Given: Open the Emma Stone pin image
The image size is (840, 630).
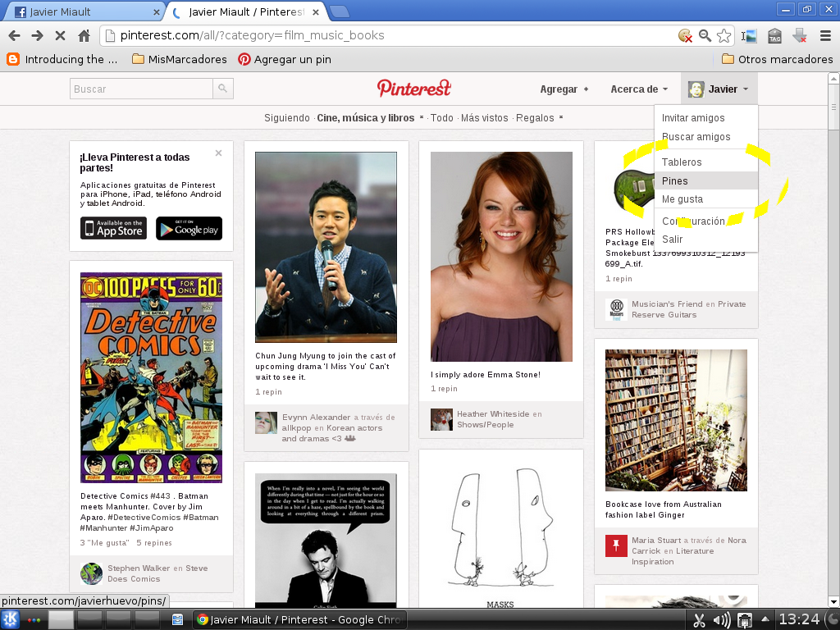Looking at the screenshot, I should coord(501,257).
